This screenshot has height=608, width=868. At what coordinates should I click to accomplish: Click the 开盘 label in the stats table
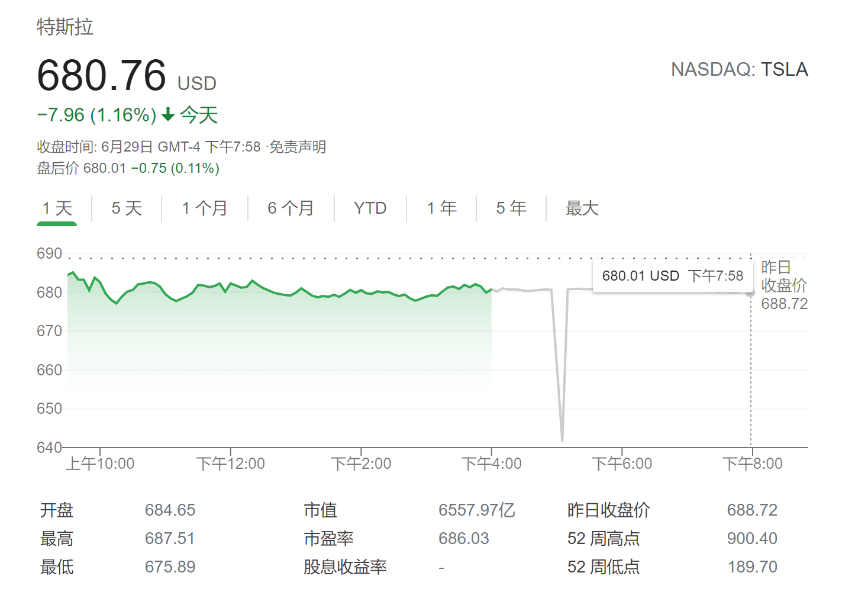point(57,510)
